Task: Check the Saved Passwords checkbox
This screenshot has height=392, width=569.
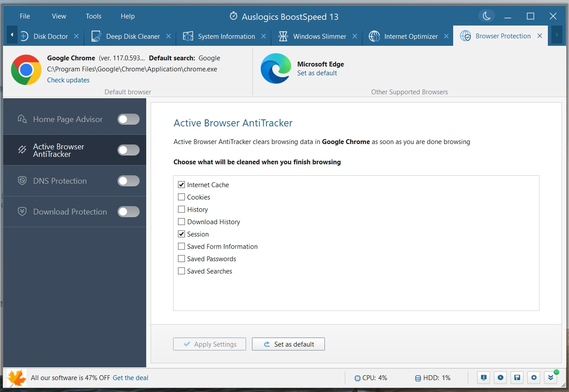Action: click(181, 259)
